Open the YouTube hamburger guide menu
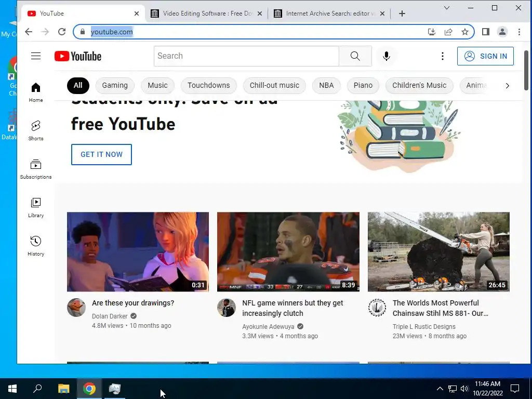 [x=36, y=56]
